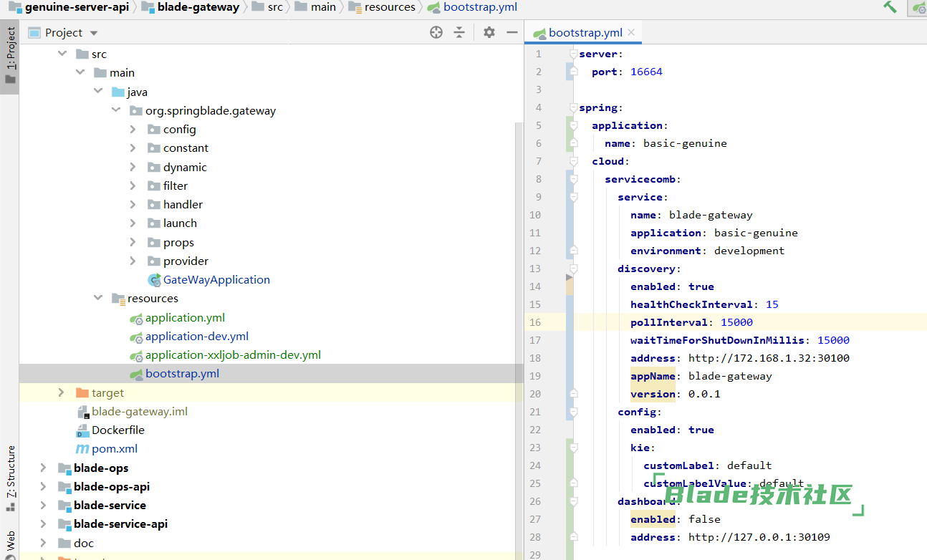Click genuine-server-api in breadcrumb
This screenshot has width=927, height=560.
pyautogui.click(x=77, y=7)
